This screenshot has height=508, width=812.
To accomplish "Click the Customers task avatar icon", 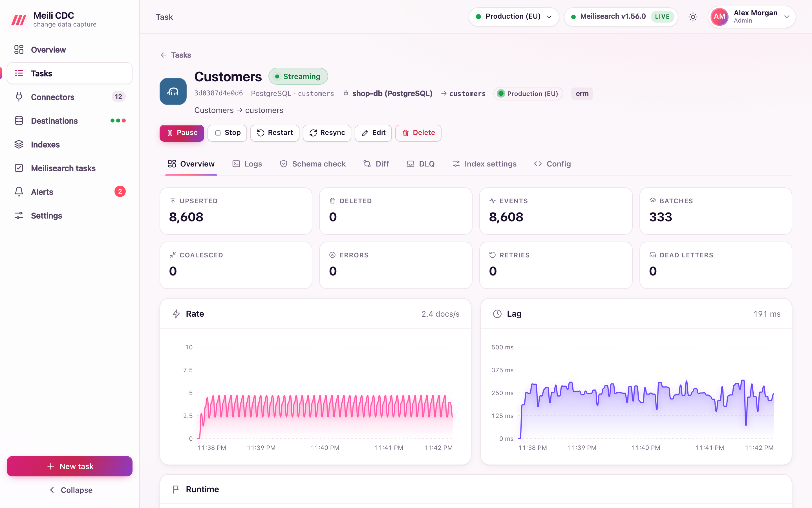I will pyautogui.click(x=173, y=91).
